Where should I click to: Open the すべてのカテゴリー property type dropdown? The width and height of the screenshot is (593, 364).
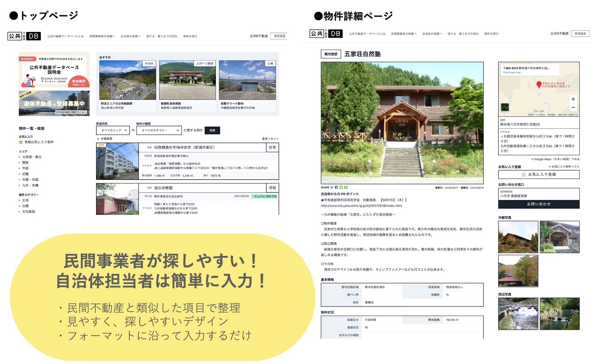(159, 130)
